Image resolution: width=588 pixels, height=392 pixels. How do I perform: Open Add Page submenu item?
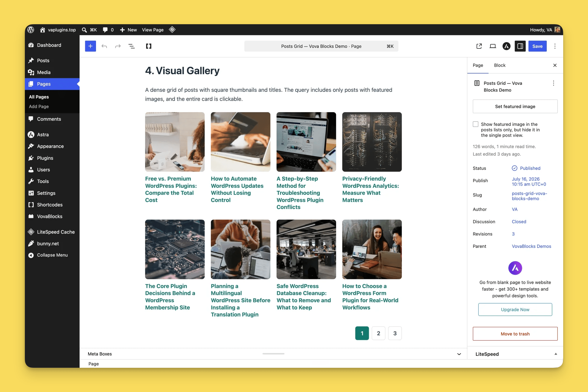[39, 106]
